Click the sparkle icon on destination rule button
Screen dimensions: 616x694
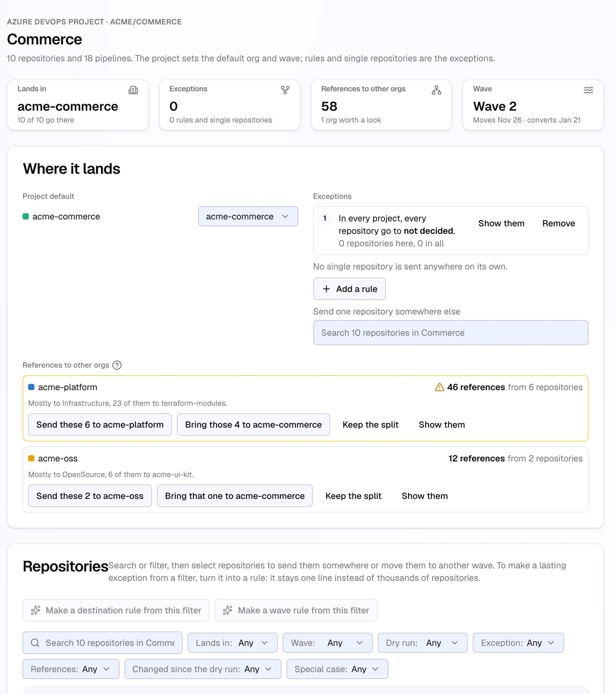(36, 610)
